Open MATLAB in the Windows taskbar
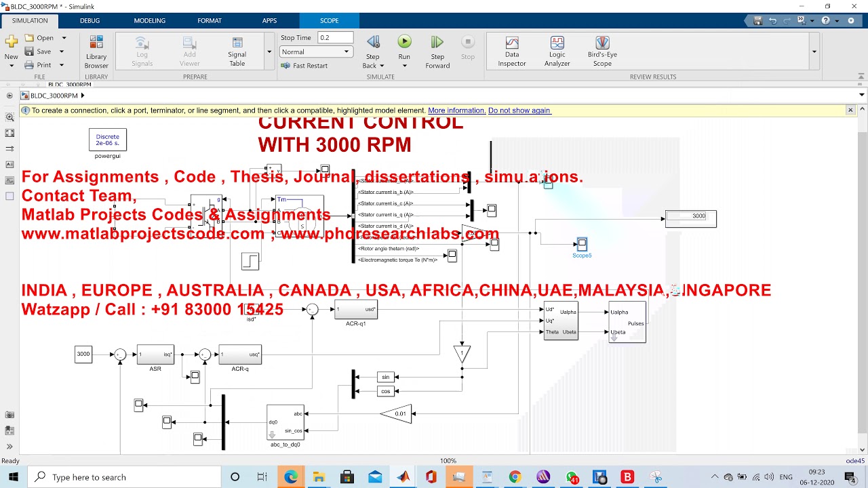 click(x=403, y=477)
